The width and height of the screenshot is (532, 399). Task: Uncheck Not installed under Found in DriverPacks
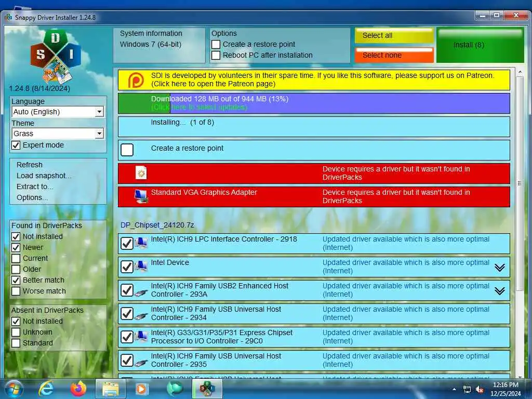[16, 236]
